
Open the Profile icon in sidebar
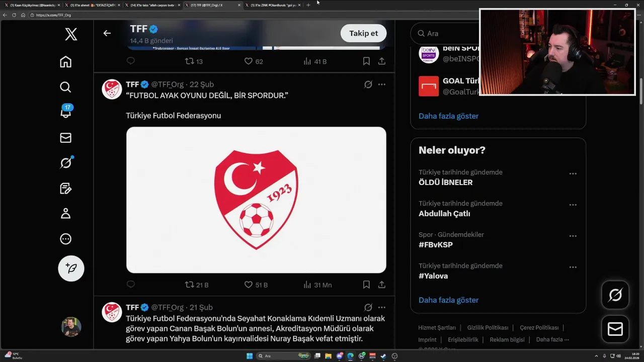click(65, 214)
